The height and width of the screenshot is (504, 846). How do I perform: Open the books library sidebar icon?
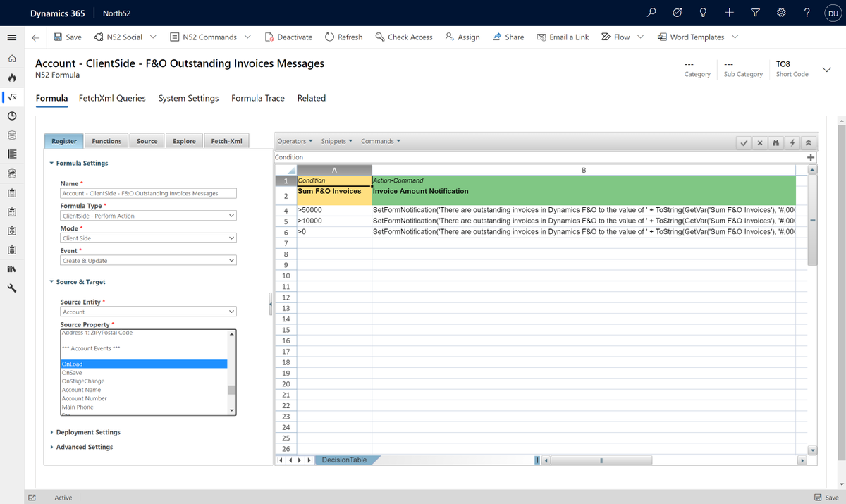[12, 269]
